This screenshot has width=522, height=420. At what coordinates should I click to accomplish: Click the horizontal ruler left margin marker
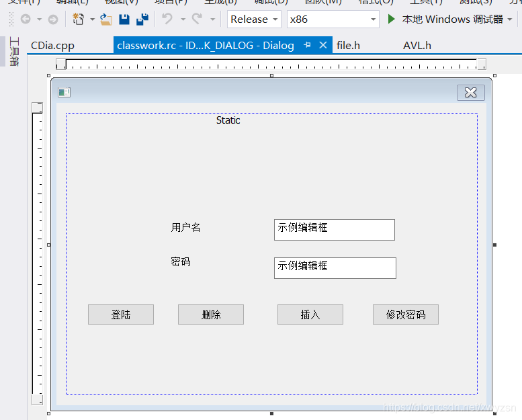point(61,64)
